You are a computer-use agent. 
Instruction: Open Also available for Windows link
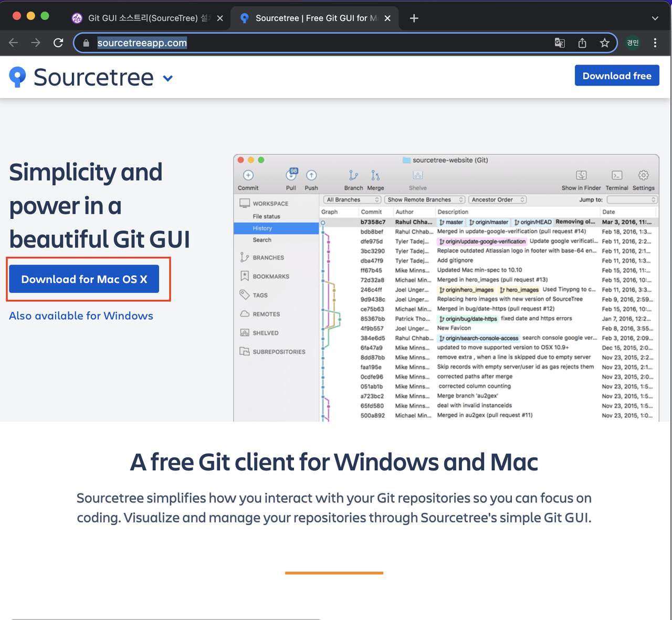point(81,316)
